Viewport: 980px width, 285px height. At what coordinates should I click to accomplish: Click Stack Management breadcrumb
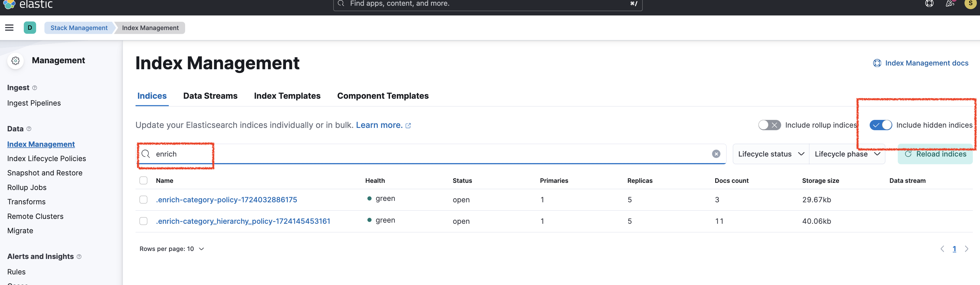[79, 28]
